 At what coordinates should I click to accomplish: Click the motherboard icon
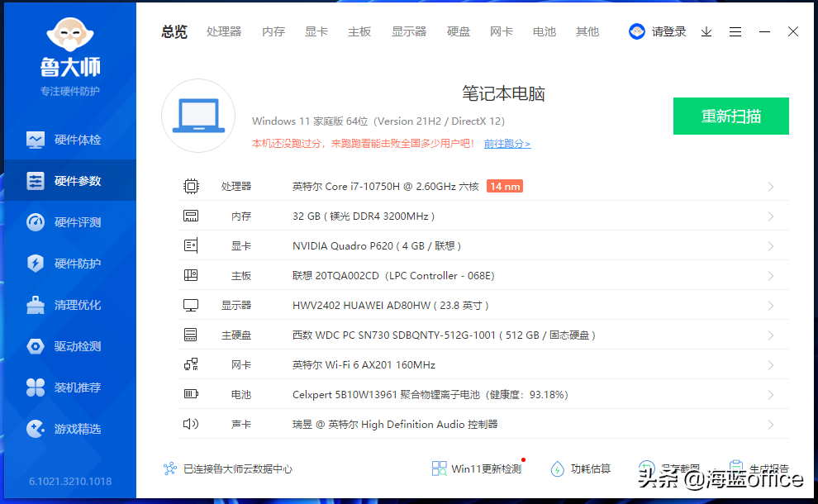[x=191, y=275]
